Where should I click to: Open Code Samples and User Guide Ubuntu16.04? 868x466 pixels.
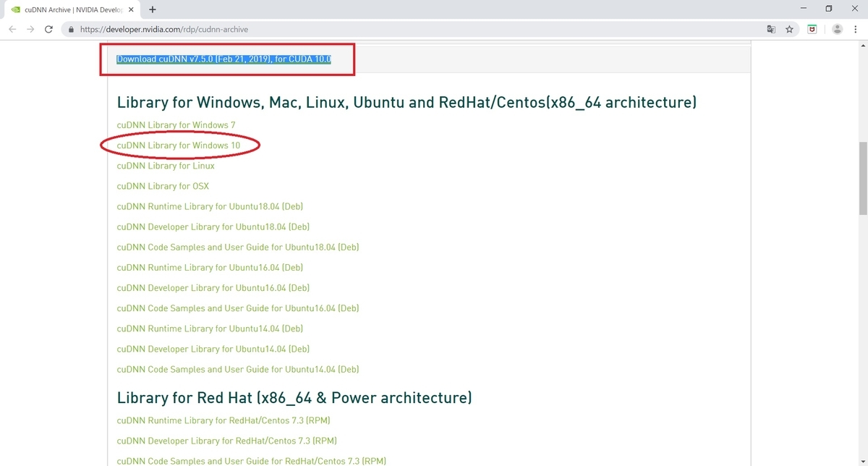[238, 308]
